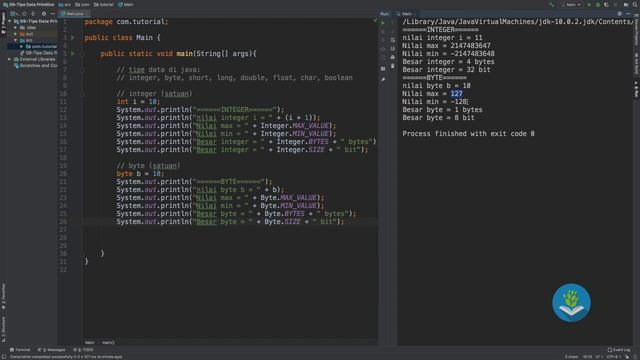Expand the com.tutorial package node
The image size is (640, 360).
[x=22, y=47]
